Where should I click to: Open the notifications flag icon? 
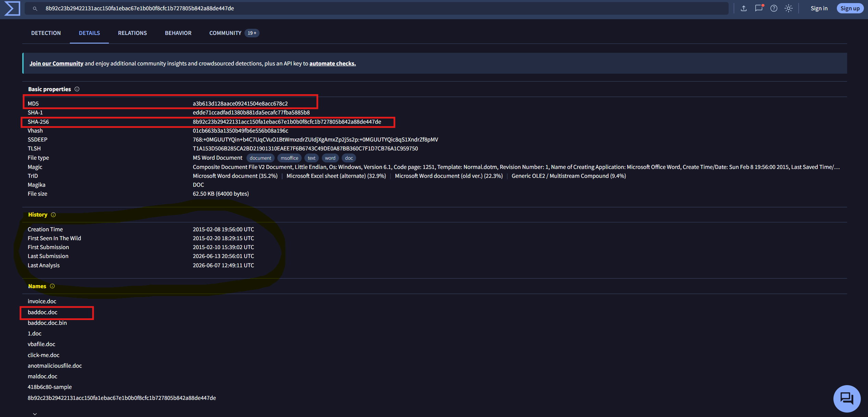pyautogui.click(x=759, y=8)
